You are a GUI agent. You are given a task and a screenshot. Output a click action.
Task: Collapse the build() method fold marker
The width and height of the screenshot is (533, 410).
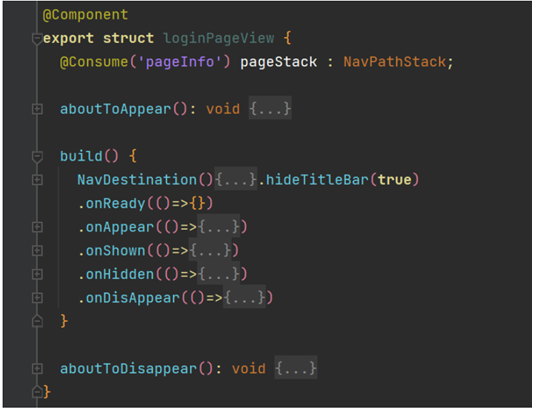(x=37, y=157)
